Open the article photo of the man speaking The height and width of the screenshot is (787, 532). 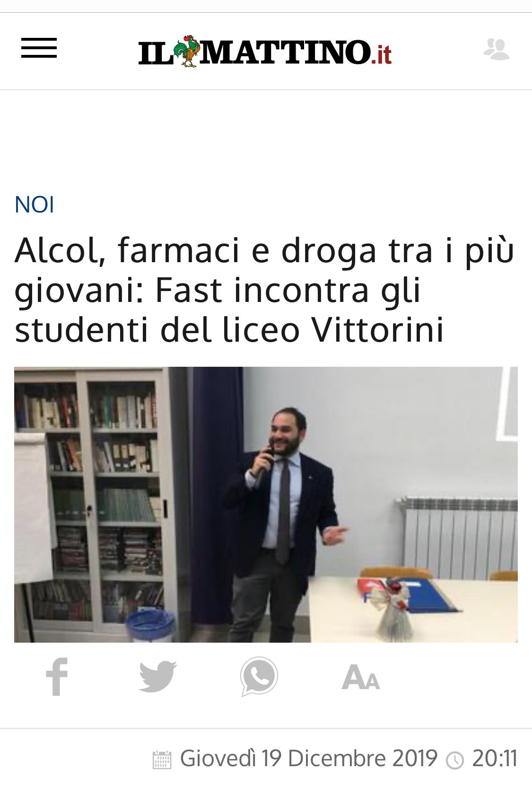(266, 504)
